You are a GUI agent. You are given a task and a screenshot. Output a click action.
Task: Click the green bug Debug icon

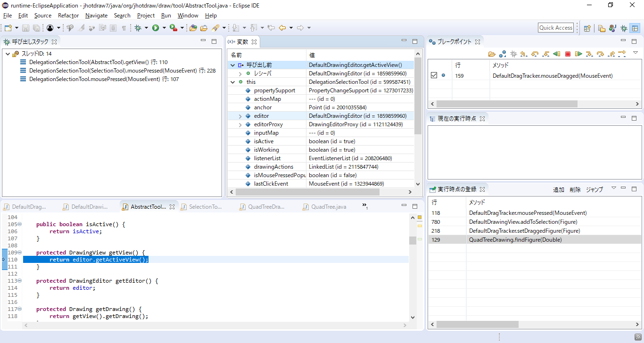coord(138,28)
